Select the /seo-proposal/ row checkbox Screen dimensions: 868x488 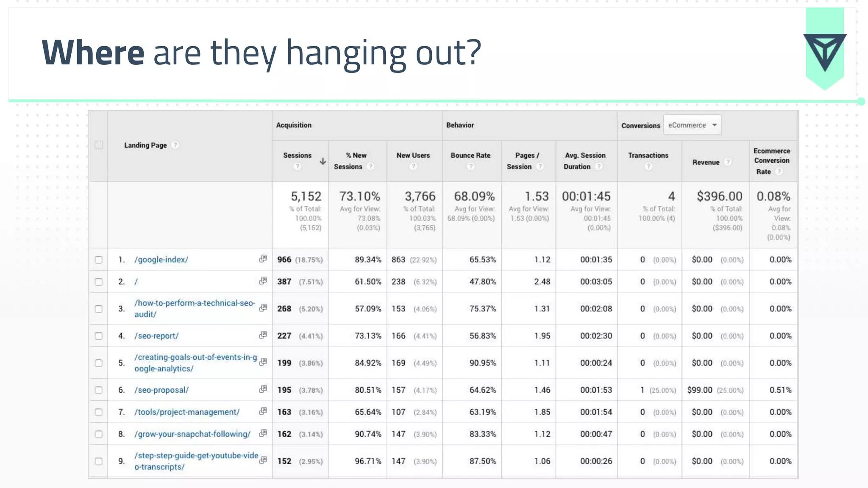point(99,390)
